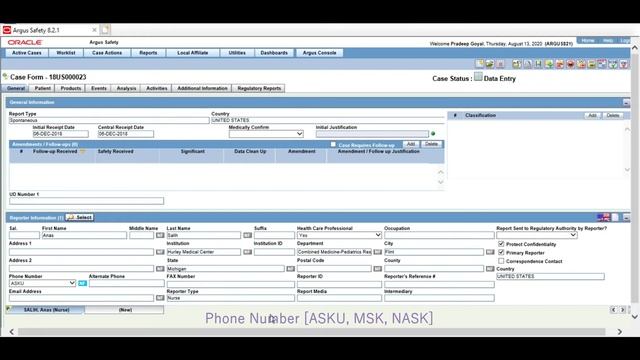Open the Active Cases menu
The width and height of the screenshot is (640, 360).
coord(27,53)
